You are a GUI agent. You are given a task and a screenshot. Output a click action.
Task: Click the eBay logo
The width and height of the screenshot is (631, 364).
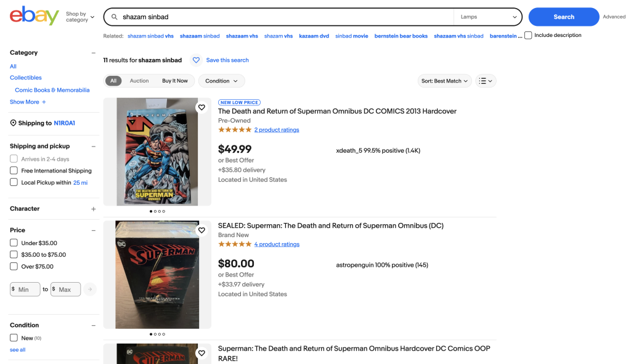pos(34,16)
